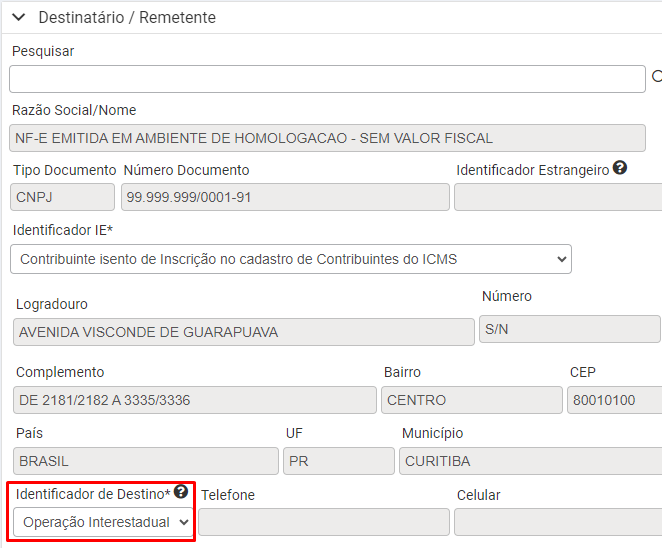
Task: Click the Número field showing S/N
Action: (x=570, y=329)
